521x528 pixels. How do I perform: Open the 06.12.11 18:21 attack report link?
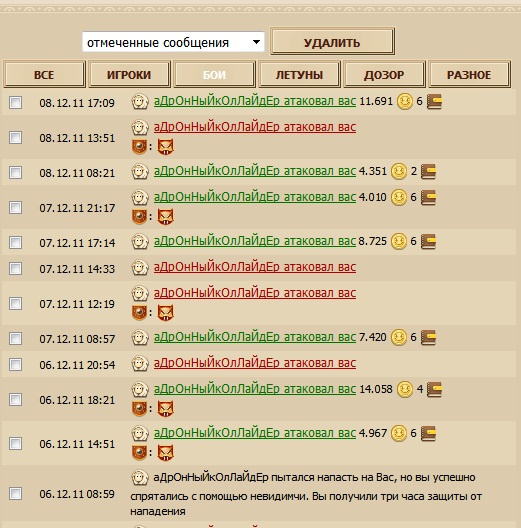tap(255, 389)
